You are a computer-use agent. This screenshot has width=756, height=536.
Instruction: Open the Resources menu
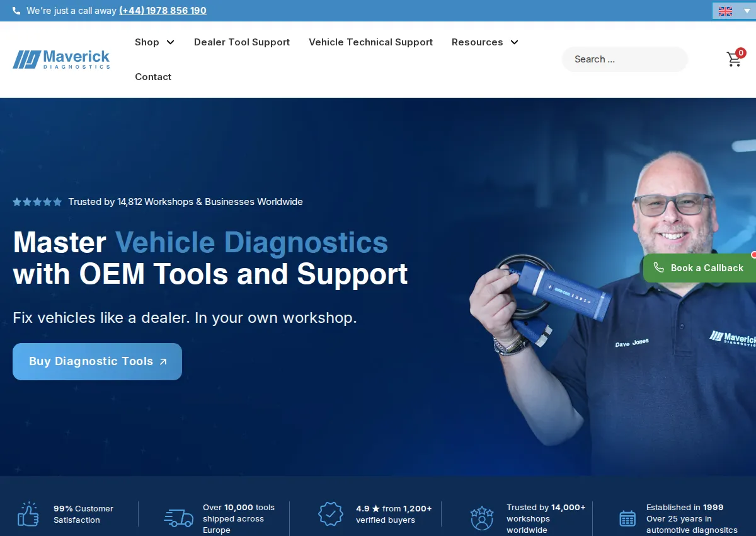[x=477, y=42]
